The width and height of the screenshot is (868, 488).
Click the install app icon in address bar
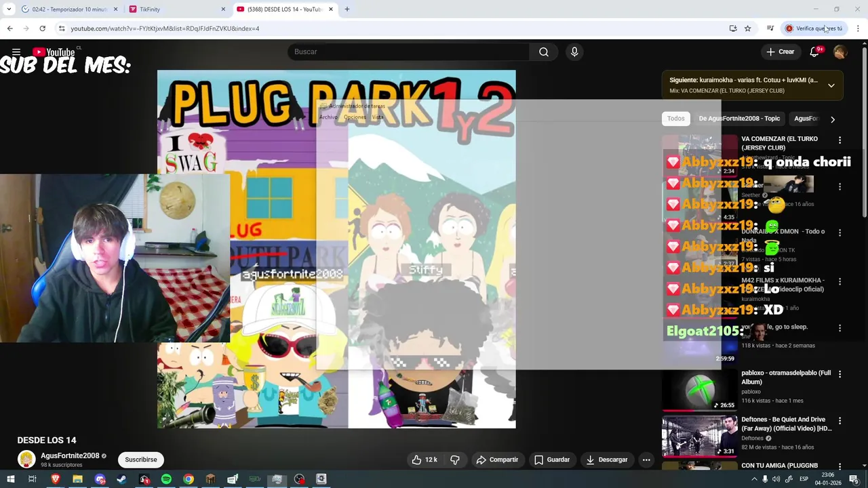pos(733,28)
